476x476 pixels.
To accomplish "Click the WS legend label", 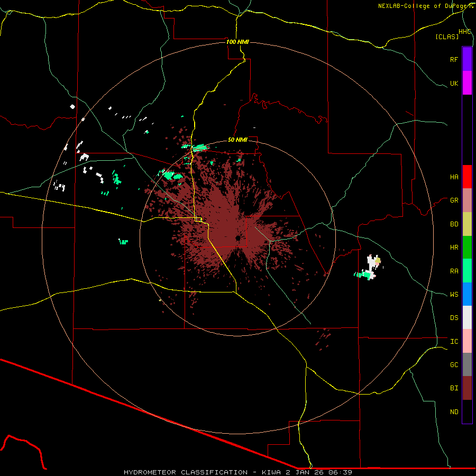I will click(x=454, y=295).
